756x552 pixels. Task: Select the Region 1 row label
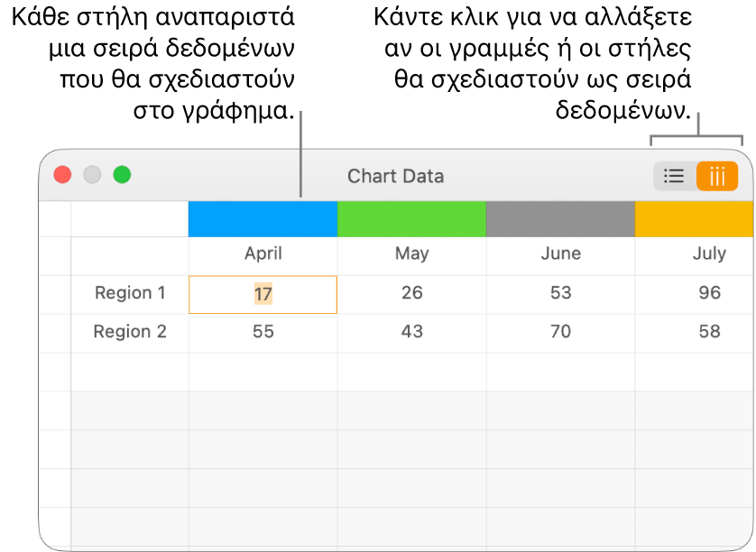tap(130, 293)
